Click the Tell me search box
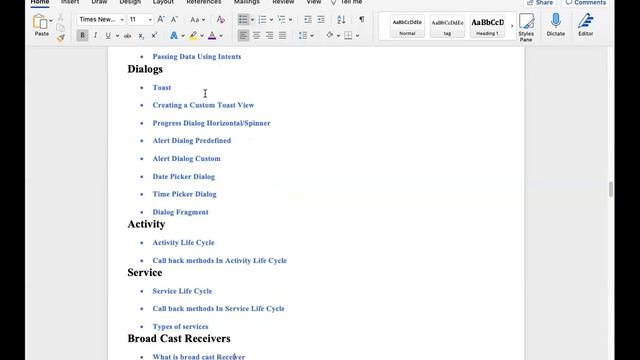This screenshot has height=360, width=640. (347, 2)
